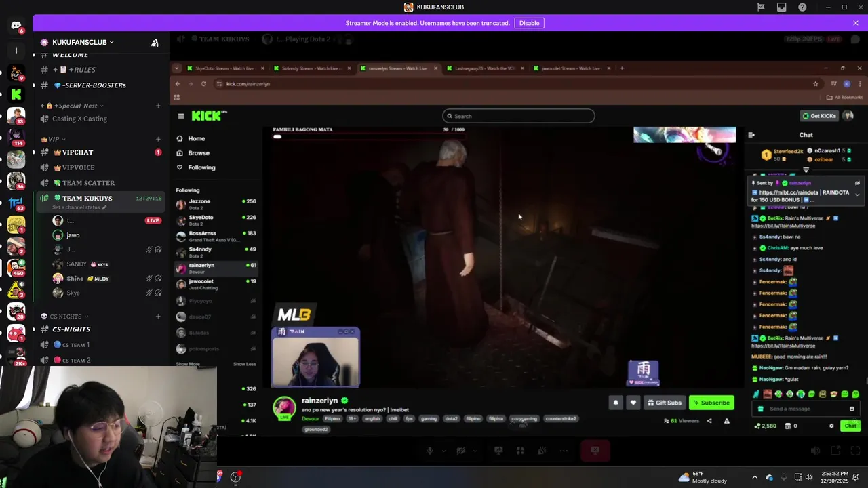The height and width of the screenshot is (488, 868).
Task: Hide the pinned message in Kick chat
Action: (857, 183)
